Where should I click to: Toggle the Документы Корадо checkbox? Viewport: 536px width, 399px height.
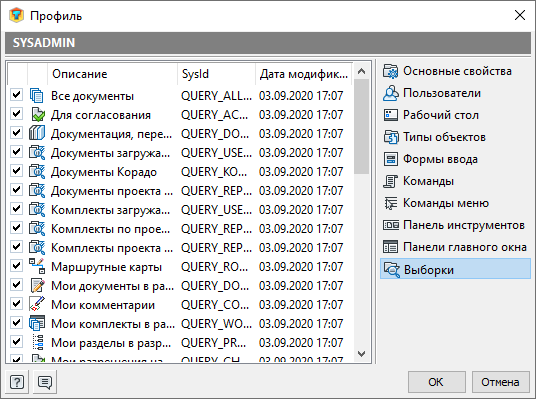point(16,170)
